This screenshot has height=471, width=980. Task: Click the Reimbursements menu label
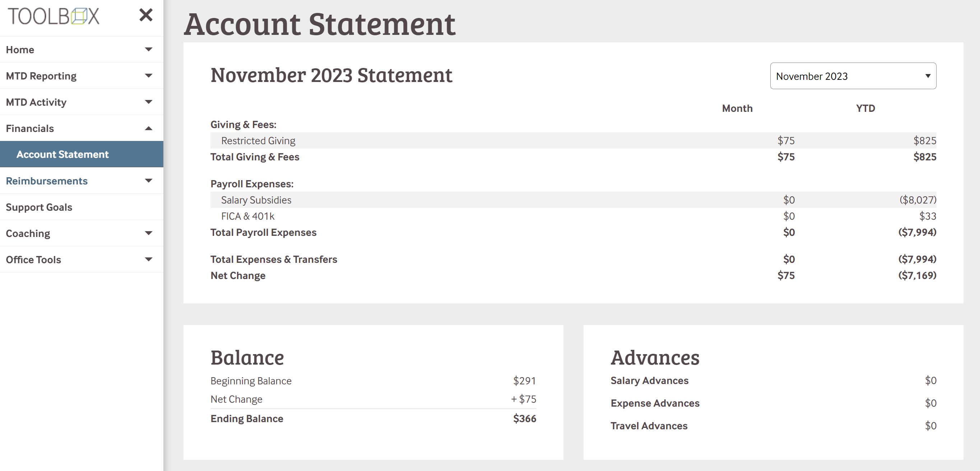tap(47, 181)
